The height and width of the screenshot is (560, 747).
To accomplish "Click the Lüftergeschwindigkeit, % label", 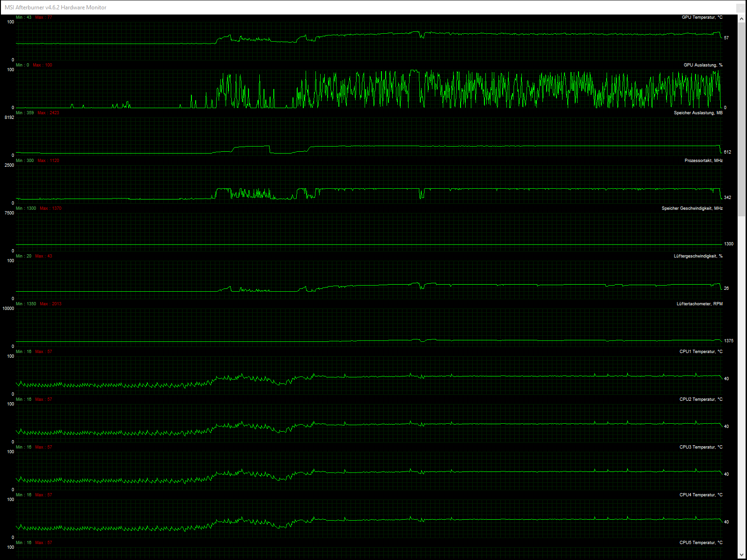I will [698, 256].
